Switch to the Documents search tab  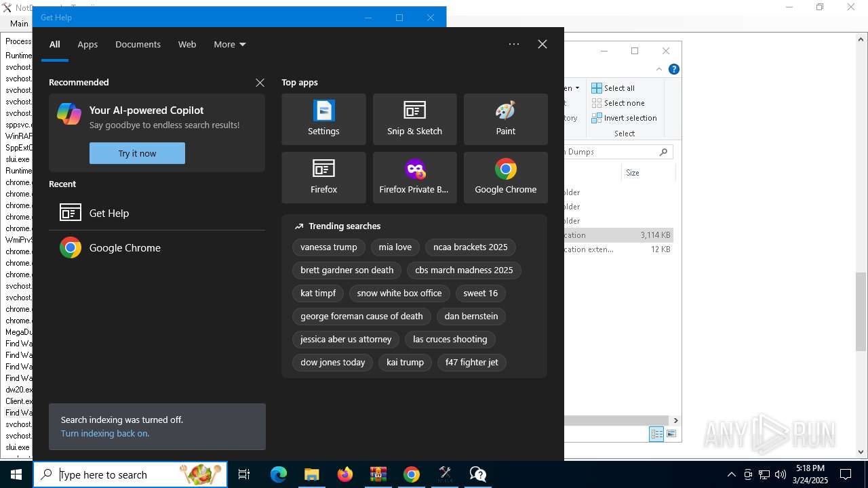[138, 44]
